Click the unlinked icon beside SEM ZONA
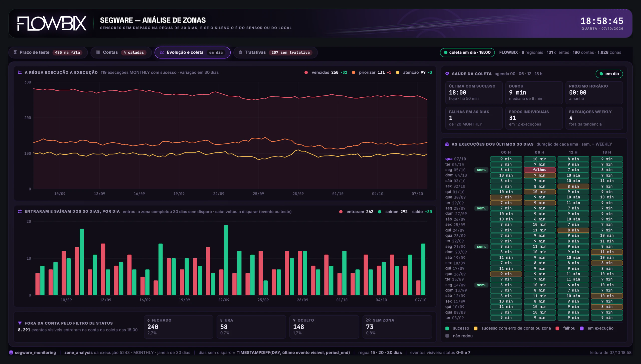641x364 pixels. point(368,320)
